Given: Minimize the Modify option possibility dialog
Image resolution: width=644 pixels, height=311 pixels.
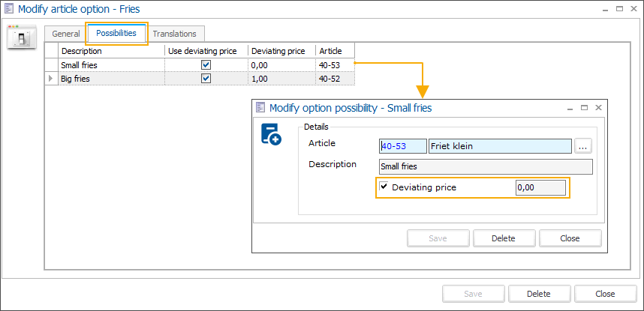Looking at the screenshot, I should (570, 108).
